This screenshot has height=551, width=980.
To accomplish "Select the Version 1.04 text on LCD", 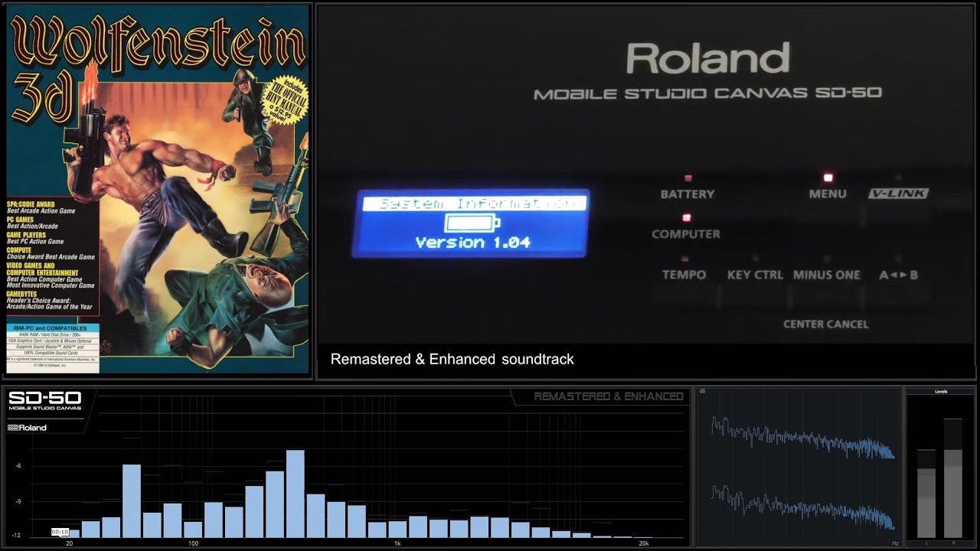I will (x=472, y=243).
